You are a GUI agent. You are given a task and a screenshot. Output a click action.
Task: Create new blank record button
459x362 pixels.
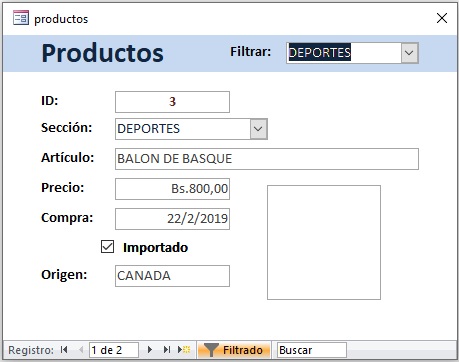pos(184,350)
